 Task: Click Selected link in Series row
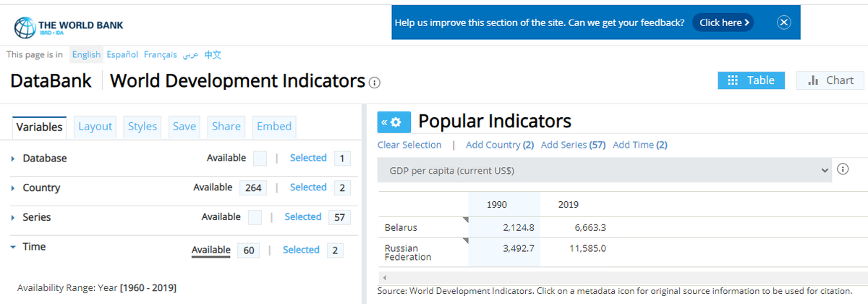click(x=302, y=217)
